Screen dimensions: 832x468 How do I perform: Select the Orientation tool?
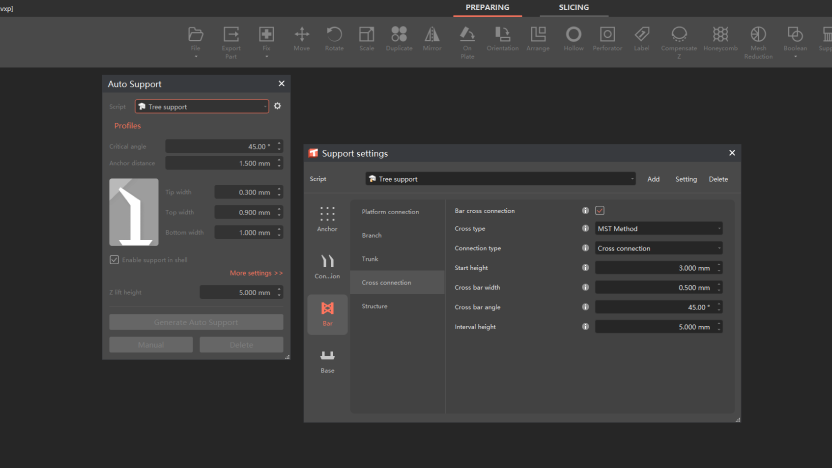(502, 39)
